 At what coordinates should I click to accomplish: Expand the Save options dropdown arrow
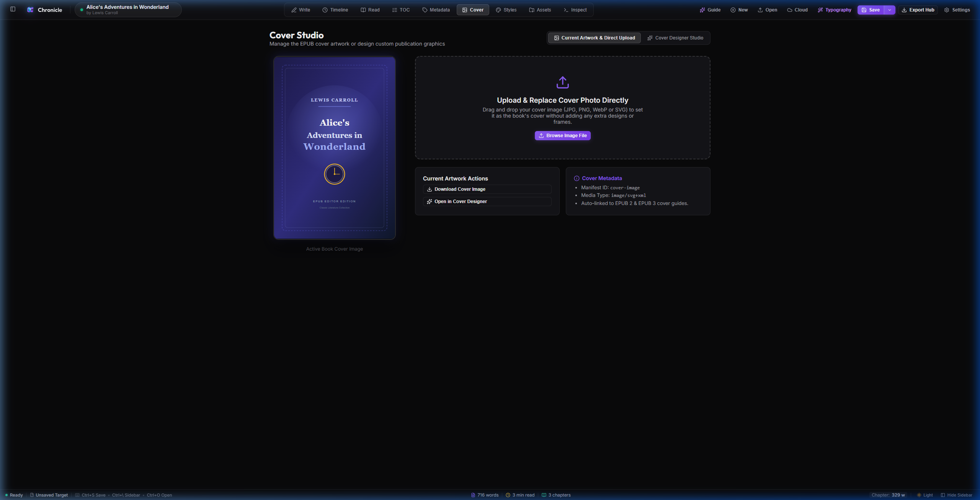click(890, 10)
